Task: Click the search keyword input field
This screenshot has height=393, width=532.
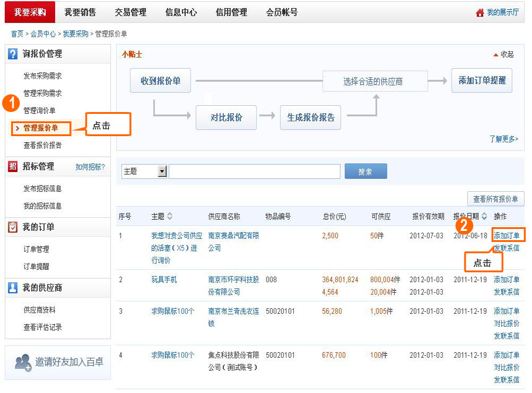Action: click(254, 171)
